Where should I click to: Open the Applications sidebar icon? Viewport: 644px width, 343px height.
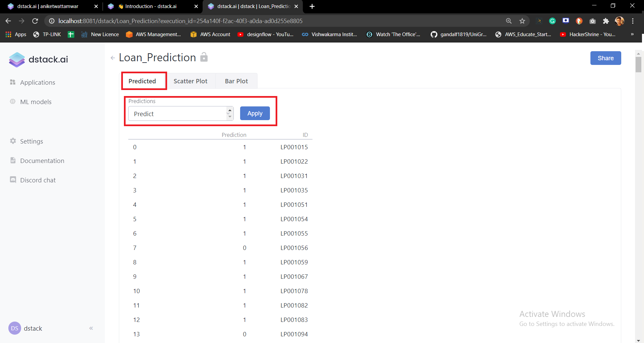pyautogui.click(x=13, y=82)
